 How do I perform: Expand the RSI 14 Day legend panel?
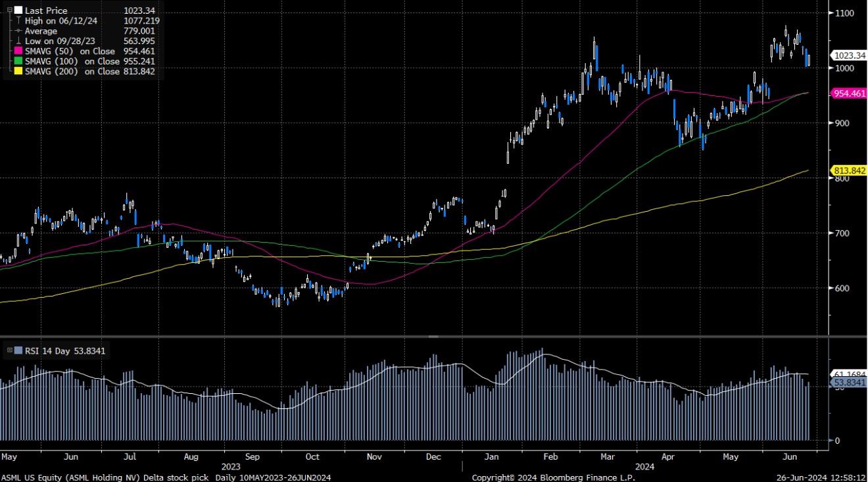9,351
